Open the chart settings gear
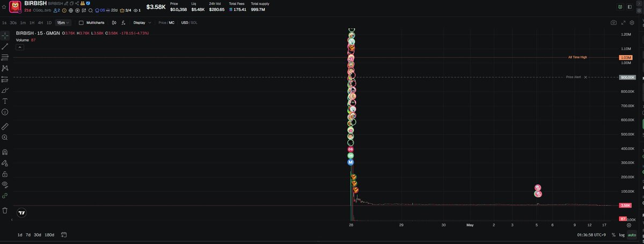The image size is (644, 244). [x=633, y=23]
